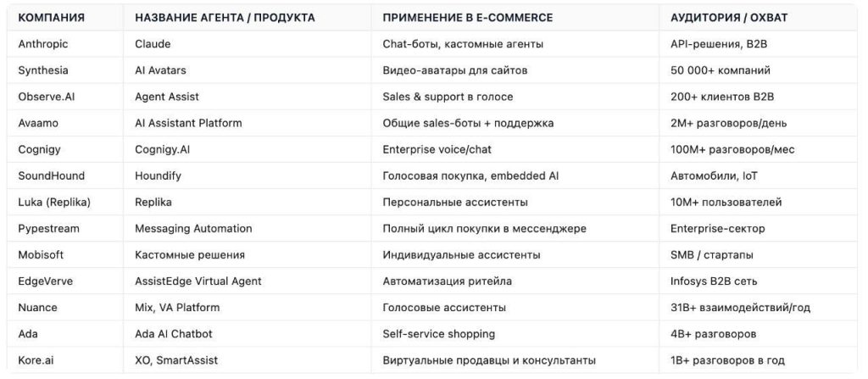
Task: Click the AI Avatars cell
Action: click(161, 70)
